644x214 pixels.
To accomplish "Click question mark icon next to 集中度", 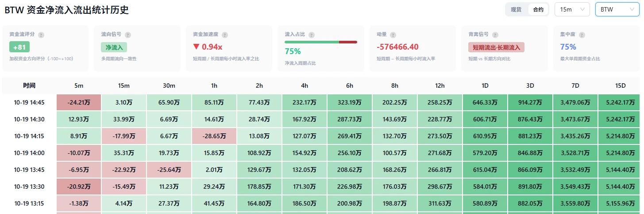I will 582,35.
